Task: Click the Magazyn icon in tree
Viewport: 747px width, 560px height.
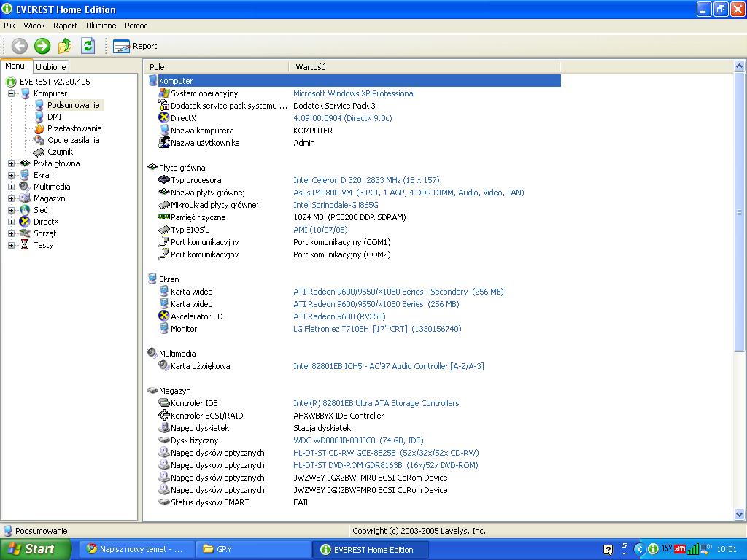Action: [25, 198]
